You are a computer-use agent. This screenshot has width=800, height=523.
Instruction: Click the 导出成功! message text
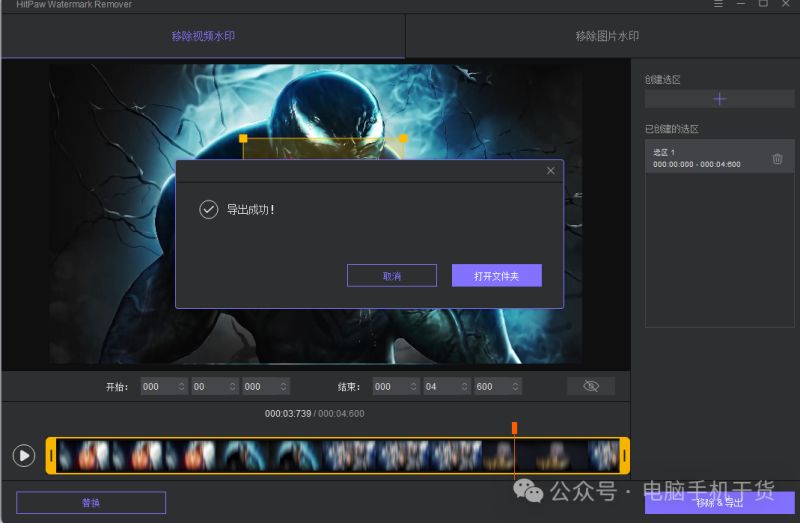(251, 210)
